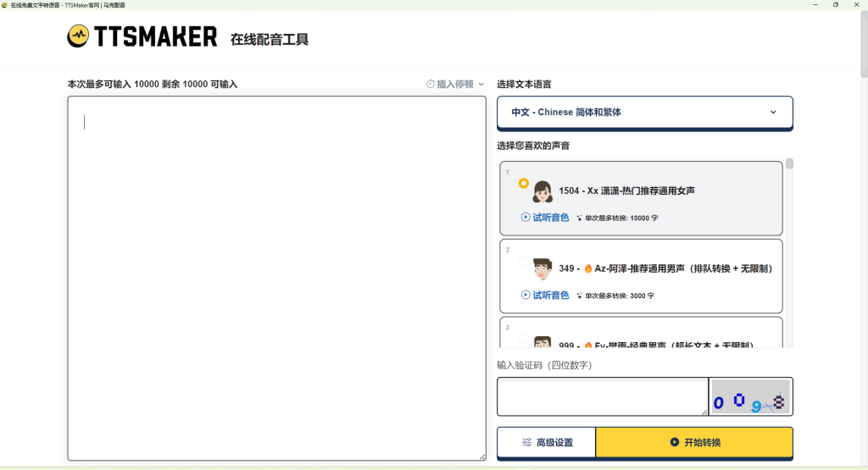Click the TTSMAKER wordmark text
The height and width of the screenshot is (470, 868).
(x=156, y=36)
